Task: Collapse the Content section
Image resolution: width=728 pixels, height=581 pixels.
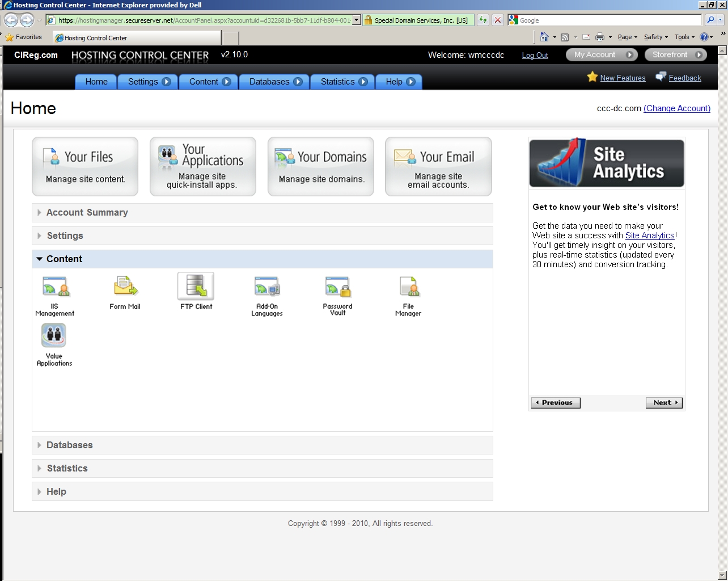Action: [x=263, y=259]
